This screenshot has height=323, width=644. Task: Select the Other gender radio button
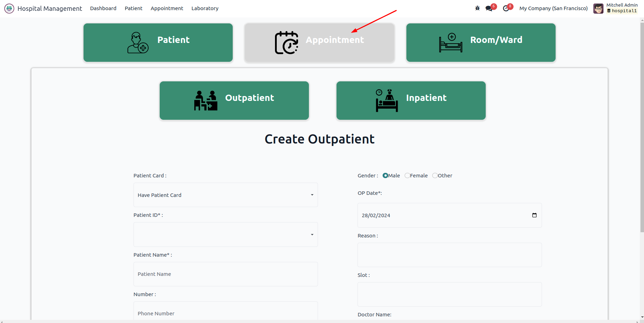pos(435,176)
